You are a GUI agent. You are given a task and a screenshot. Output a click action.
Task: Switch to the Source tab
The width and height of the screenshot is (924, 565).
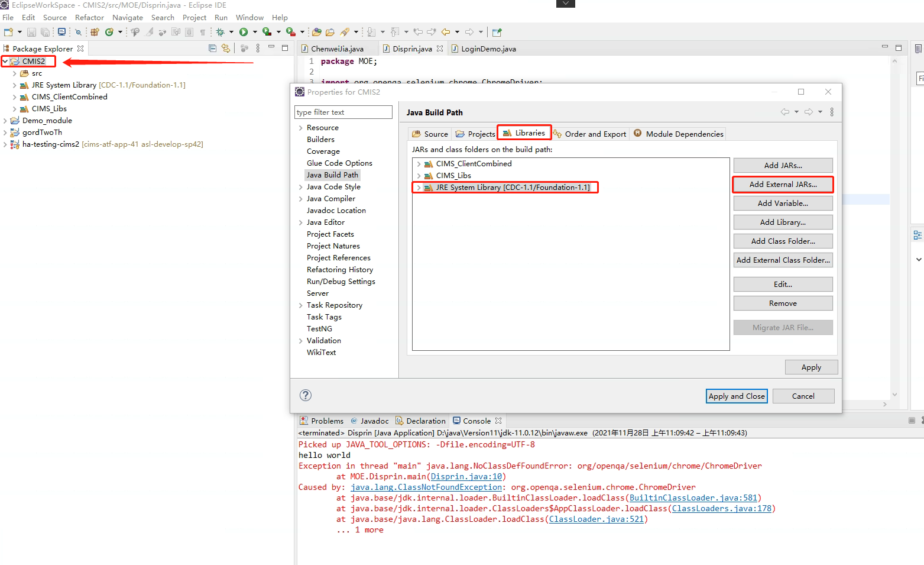click(430, 134)
